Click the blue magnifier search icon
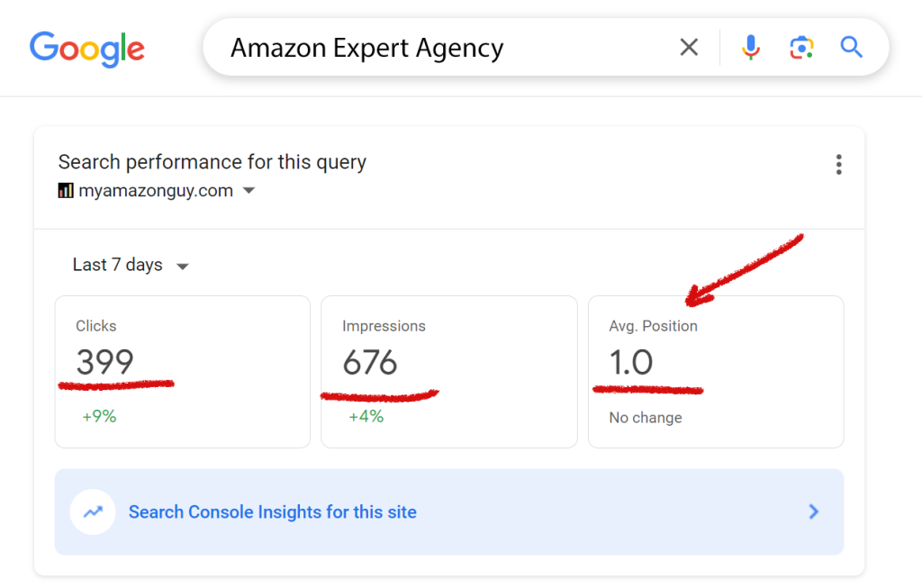 click(851, 47)
